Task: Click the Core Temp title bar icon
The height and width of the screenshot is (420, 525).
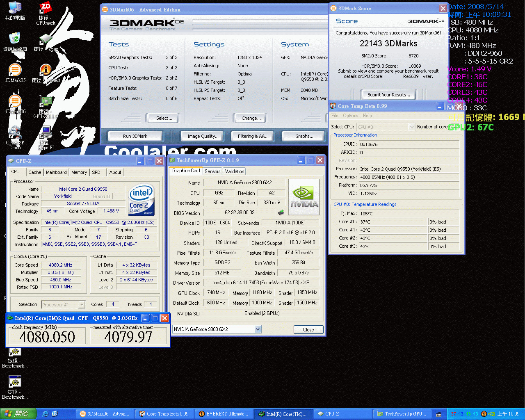Action: (x=333, y=106)
